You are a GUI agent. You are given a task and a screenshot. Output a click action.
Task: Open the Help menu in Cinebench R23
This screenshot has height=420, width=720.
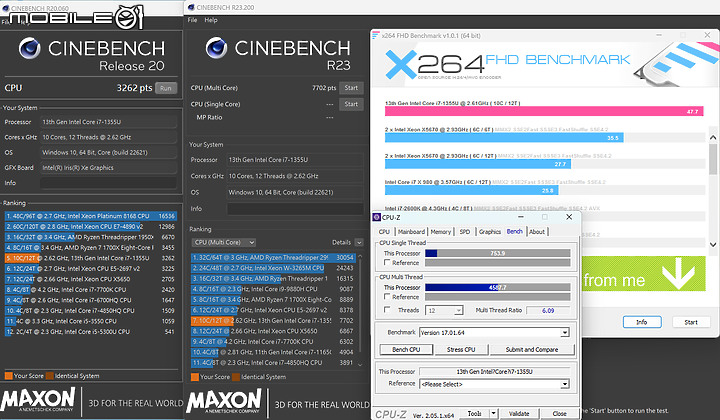[211, 20]
